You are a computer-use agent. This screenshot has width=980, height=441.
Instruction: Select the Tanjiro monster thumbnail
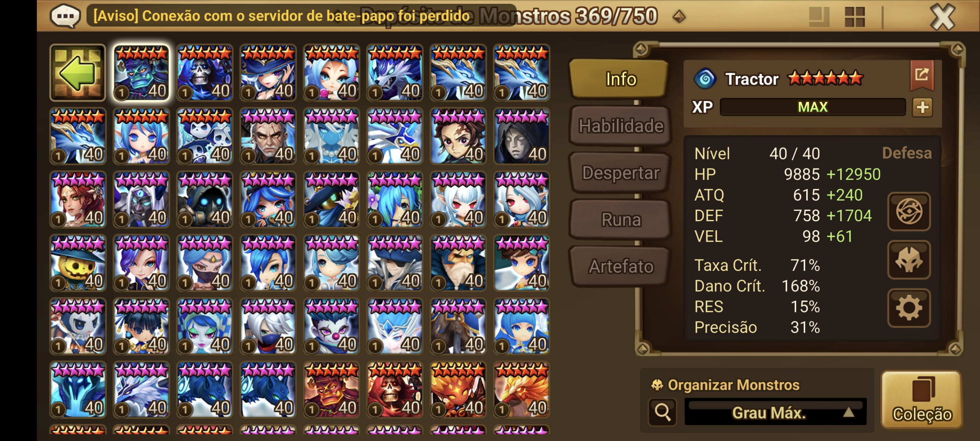(x=458, y=136)
